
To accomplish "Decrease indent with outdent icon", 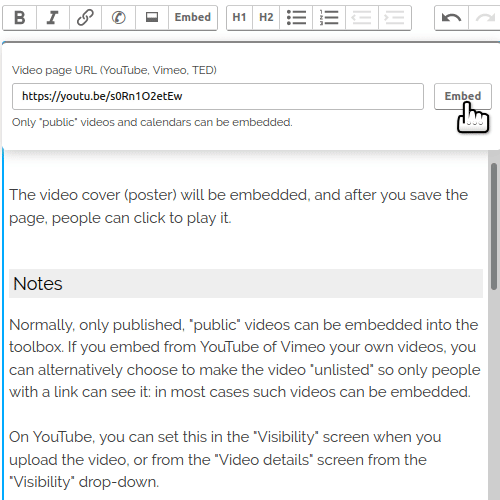I will pyautogui.click(x=362, y=18).
